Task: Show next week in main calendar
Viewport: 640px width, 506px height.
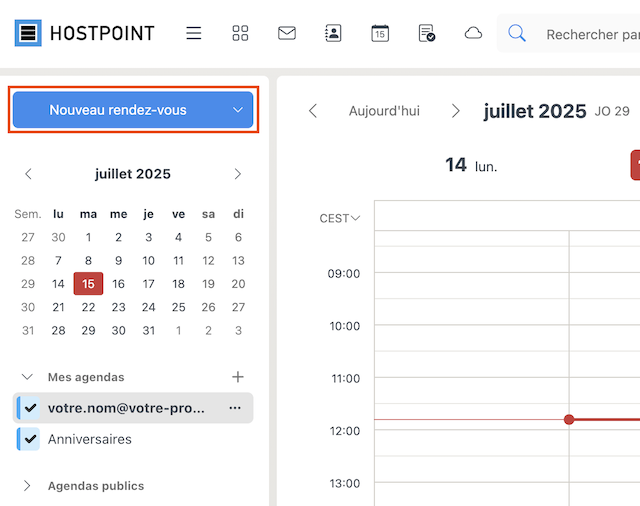Action: pyautogui.click(x=456, y=111)
